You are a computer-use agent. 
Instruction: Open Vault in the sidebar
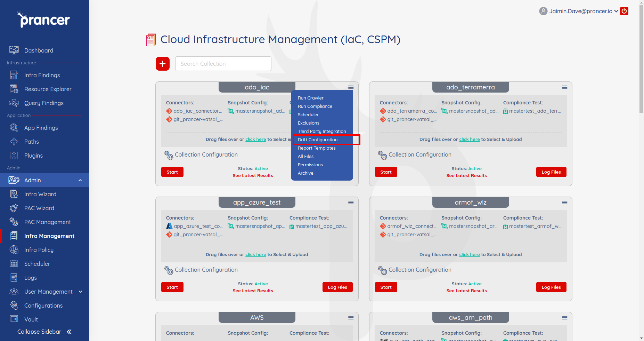(31, 319)
